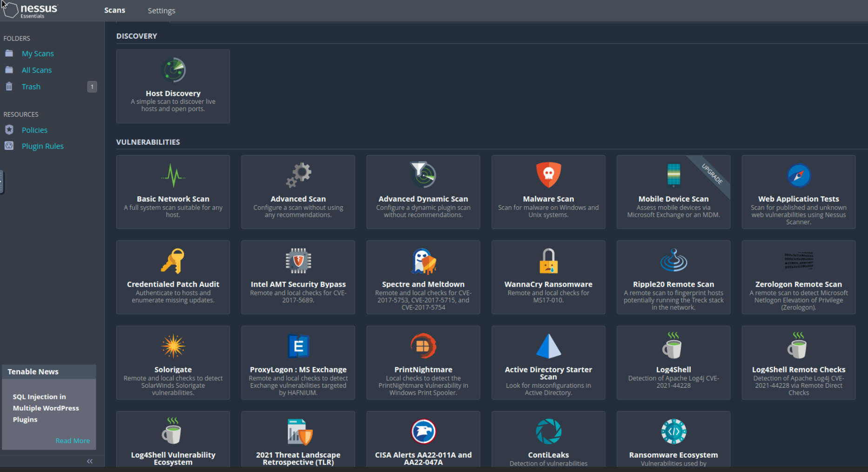This screenshot has height=472, width=868.
Task: Open the Malware Scan skull shield icon
Action: point(548,175)
